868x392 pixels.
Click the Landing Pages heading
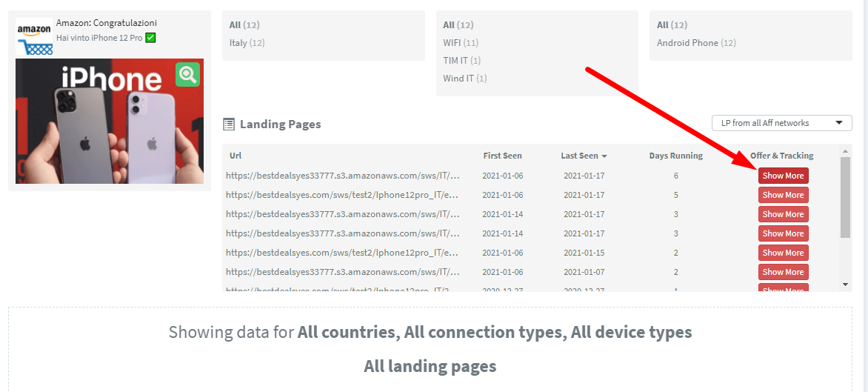click(x=280, y=124)
